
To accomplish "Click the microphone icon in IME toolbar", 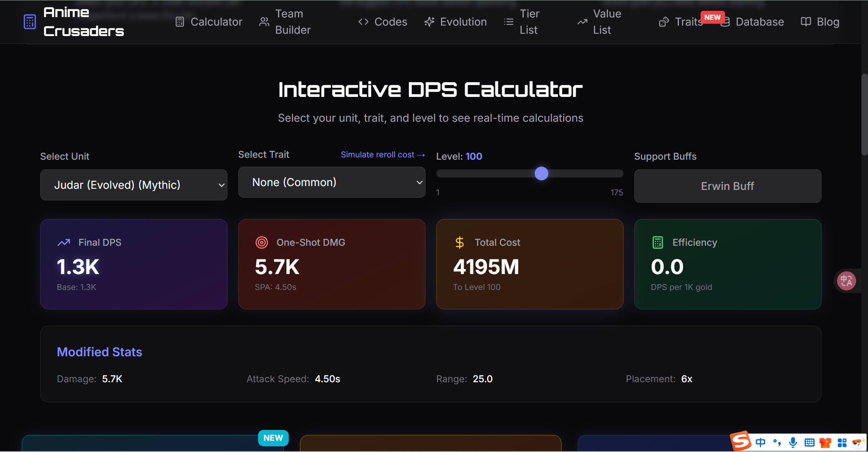I will point(793,442).
